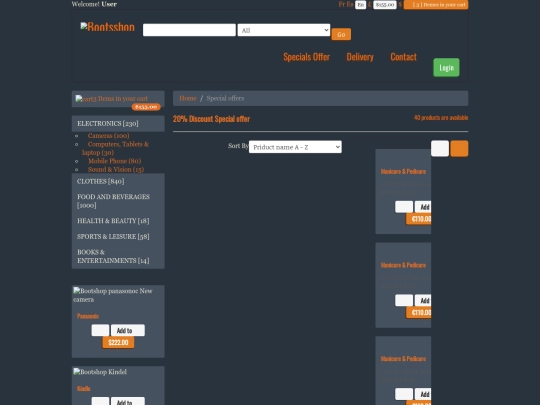Image resolution: width=540 pixels, height=405 pixels.
Task: Expand SPORTS & LEISURE [58] category
Action: tap(118, 237)
